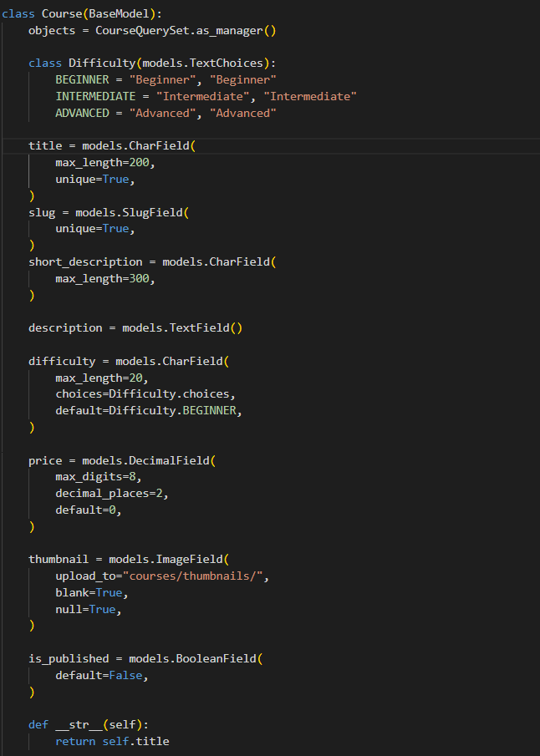The width and height of the screenshot is (540, 756).
Task: Click the ImageField type name
Action: (190, 560)
